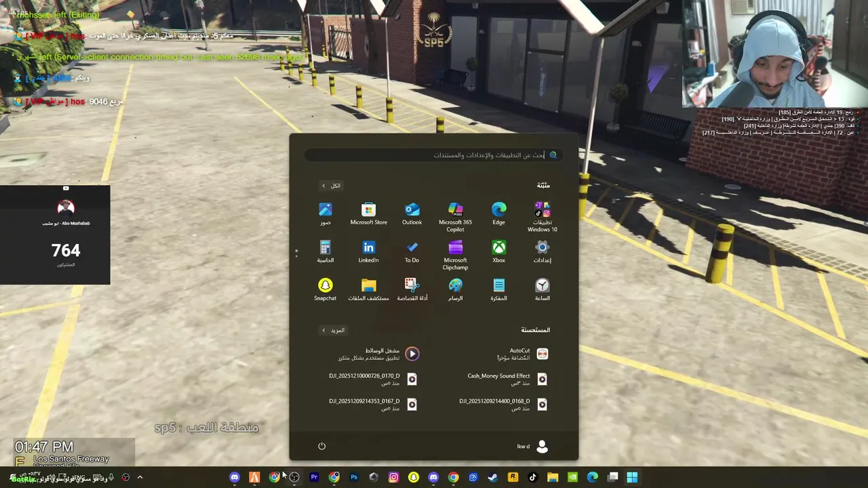Show المزيد (More) recommended items
This screenshot has height=488, width=868.
tap(333, 330)
